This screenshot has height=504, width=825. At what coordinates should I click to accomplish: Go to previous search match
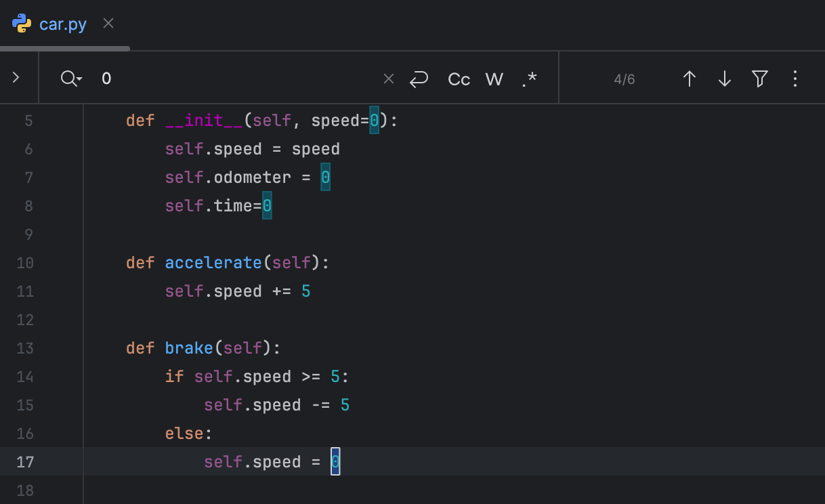click(x=689, y=78)
